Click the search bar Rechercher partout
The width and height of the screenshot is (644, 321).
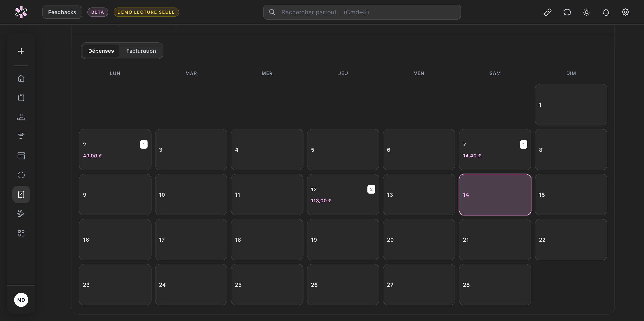(x=362, y=12)
